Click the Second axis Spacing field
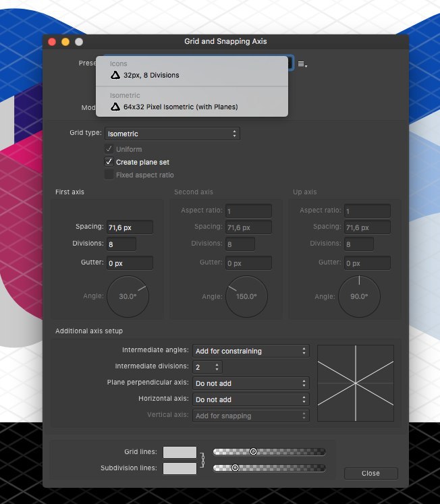This screenshot has height=504, width=440. point(248,227)
